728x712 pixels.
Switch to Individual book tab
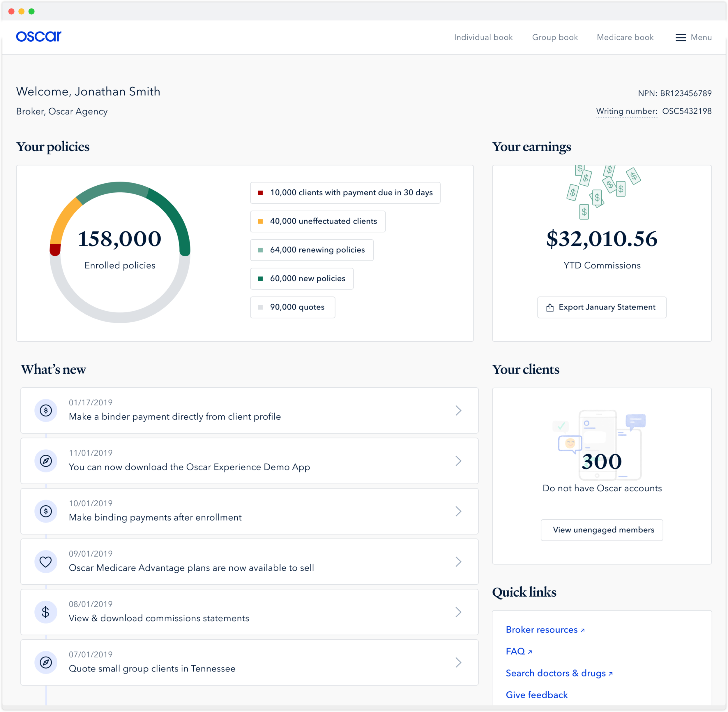pos(483,37)
